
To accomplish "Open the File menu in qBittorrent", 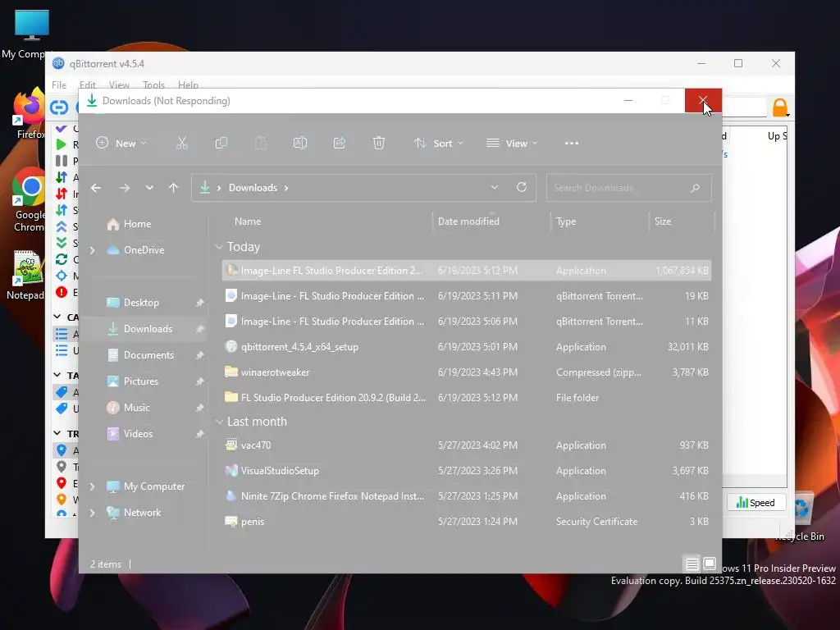I will (x=59, y=84).
